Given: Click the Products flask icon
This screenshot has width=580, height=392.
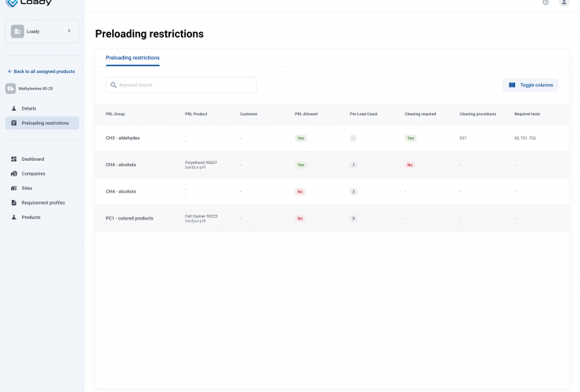Looking at the screenshot, I should click(14, 217).
